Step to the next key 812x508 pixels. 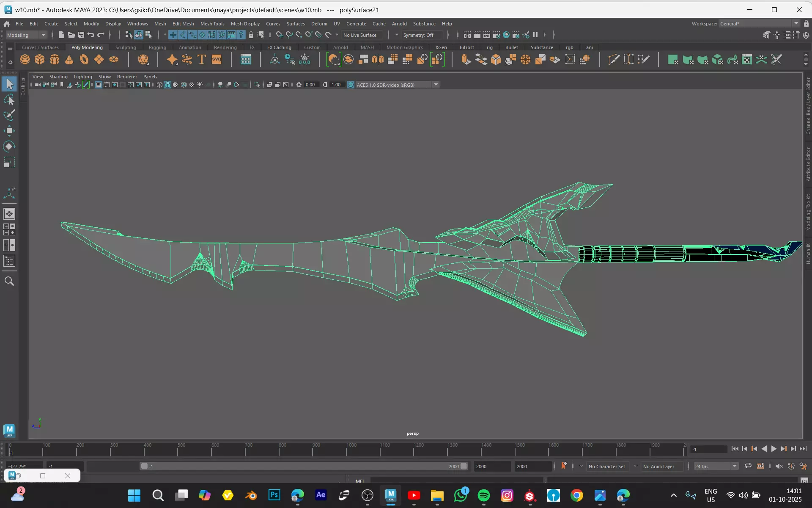[x=783, y=449]
